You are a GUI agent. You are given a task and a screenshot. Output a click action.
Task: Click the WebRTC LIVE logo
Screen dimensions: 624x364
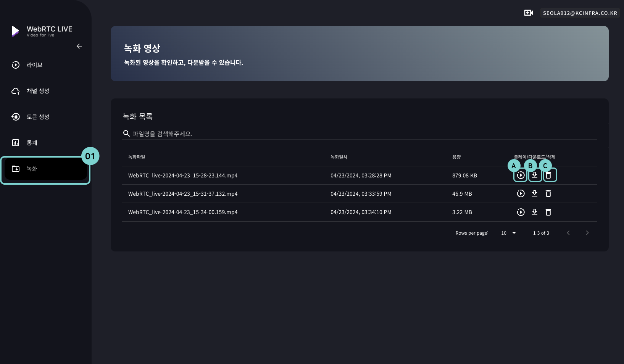tap(42, 31)
